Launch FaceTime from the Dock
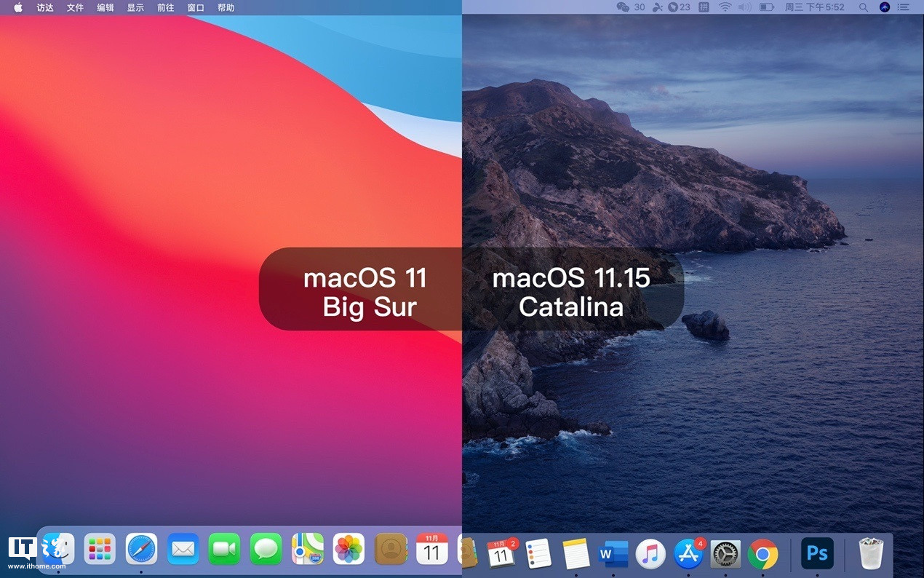This screenshot has width=924, height=578. 223,553
